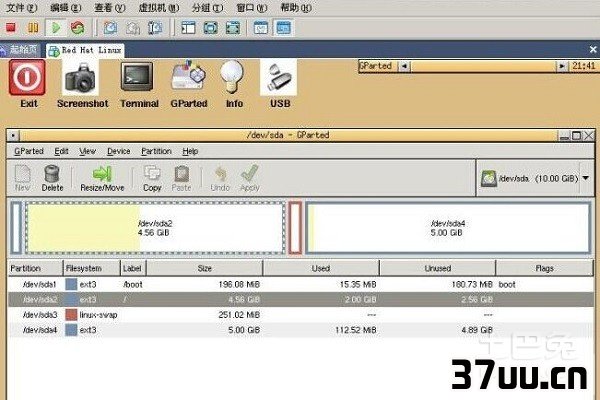Screen dimensions: 600x400
Task: Open the Partition menu
Action: coord(156,151)
